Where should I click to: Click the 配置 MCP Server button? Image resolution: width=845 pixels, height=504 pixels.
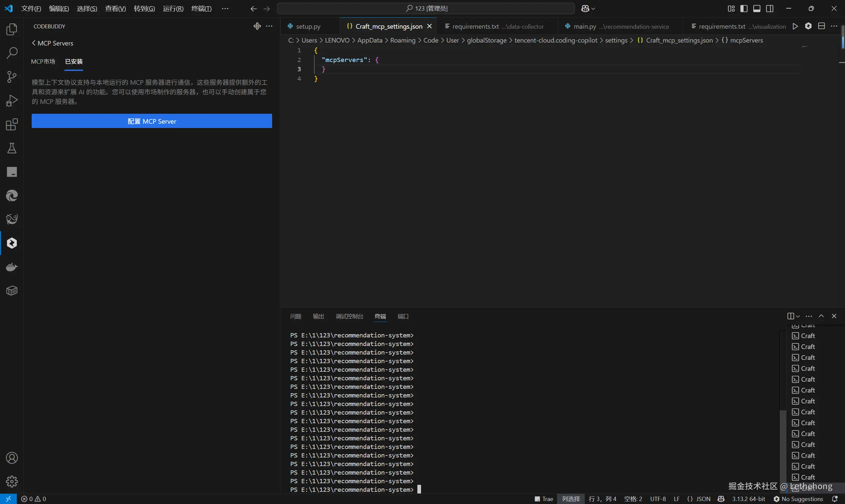click(152, 121)
